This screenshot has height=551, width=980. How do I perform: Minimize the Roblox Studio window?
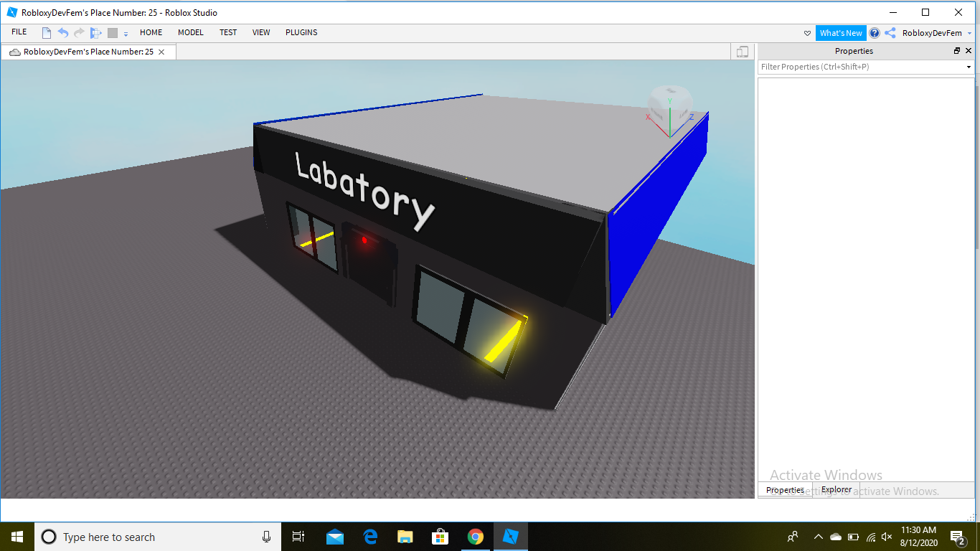coord(893,12)
